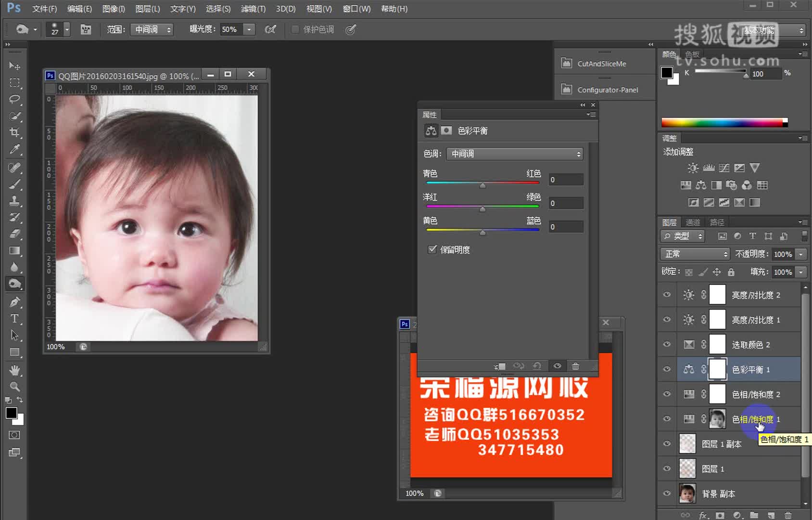
Task: Click the delete adjustment trash icon in Properties
Action: 575,366
